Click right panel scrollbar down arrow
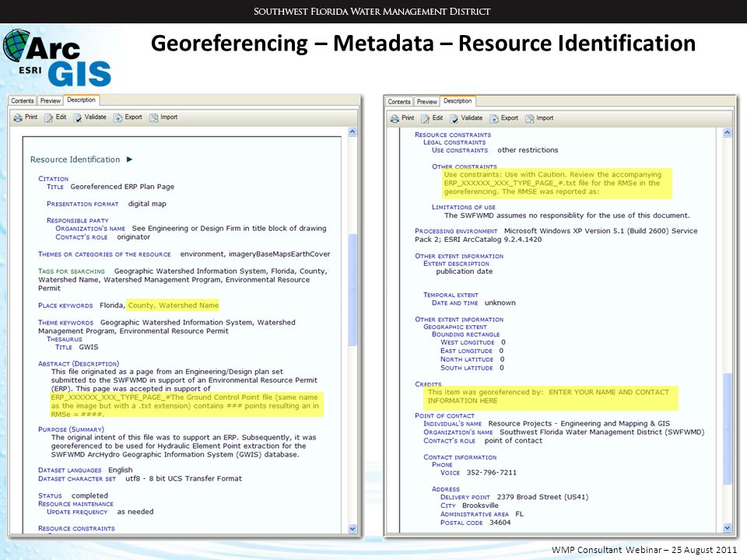This screenshot has width=747, height=560. tap(727, 527)
